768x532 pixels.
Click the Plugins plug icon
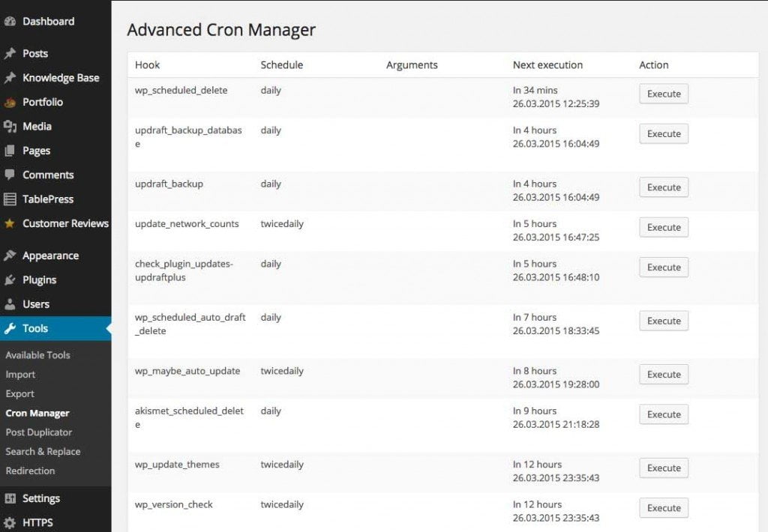10,279
